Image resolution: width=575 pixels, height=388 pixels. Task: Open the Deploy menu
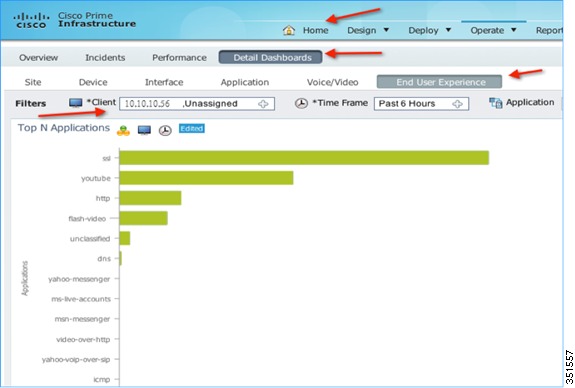[424, 30]
